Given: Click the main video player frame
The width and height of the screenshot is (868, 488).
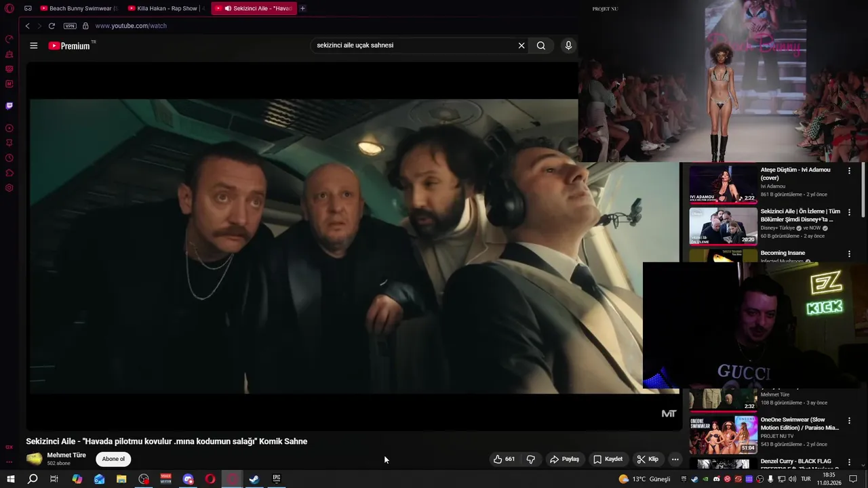Looking at the screenshot, I should tap(353, 247).
